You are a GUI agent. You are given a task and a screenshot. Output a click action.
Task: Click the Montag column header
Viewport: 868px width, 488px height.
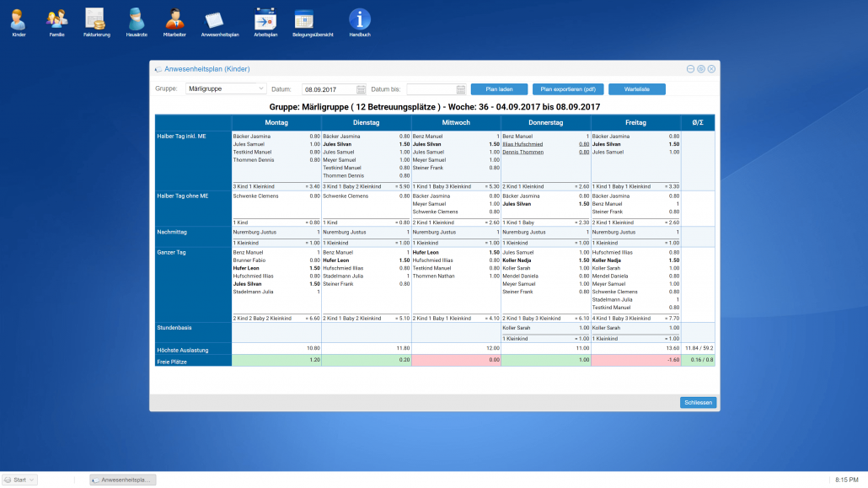pyautogui.click(x=276, y=122)
